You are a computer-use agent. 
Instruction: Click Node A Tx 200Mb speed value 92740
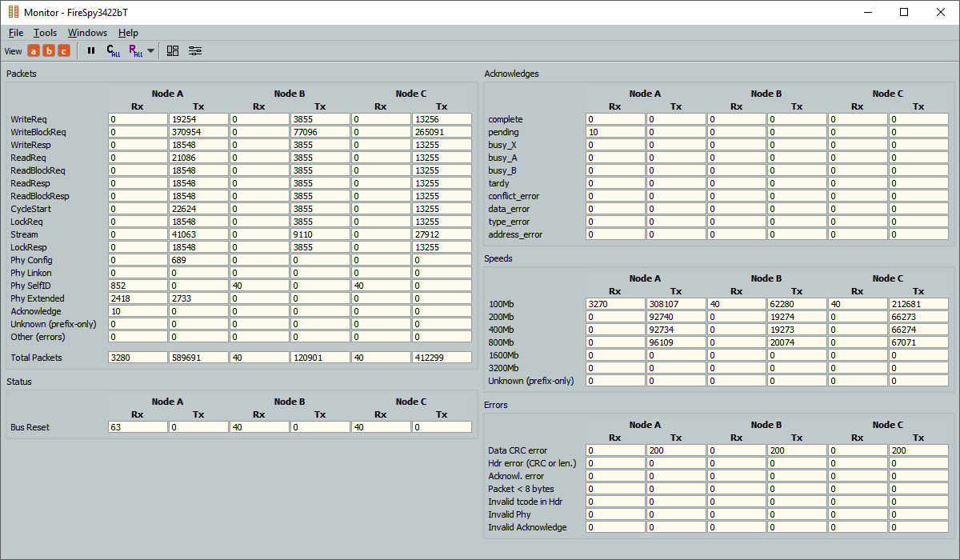tap(676, 317)
